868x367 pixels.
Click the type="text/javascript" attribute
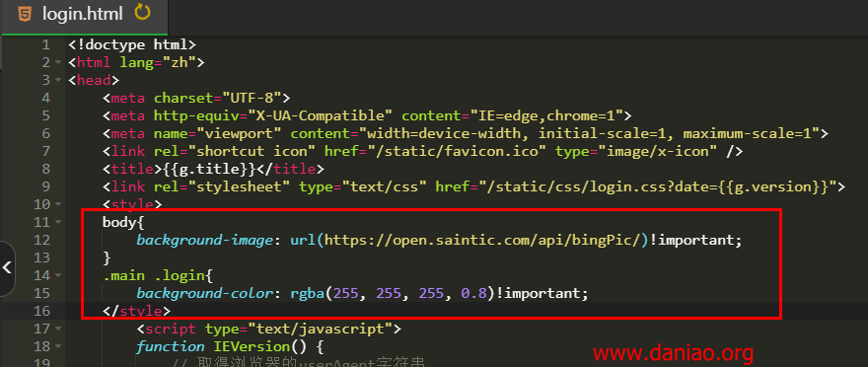point(299,329)
